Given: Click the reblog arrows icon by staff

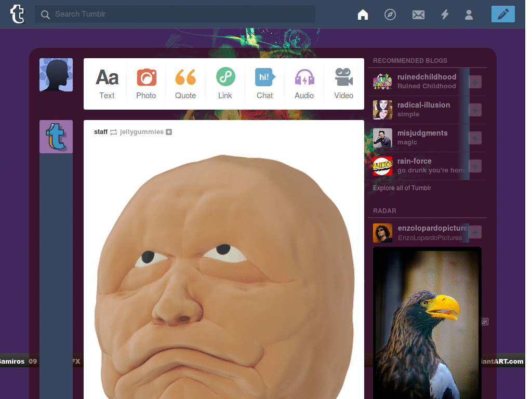Looking at the screenshot, I should (x=114, y=132).
